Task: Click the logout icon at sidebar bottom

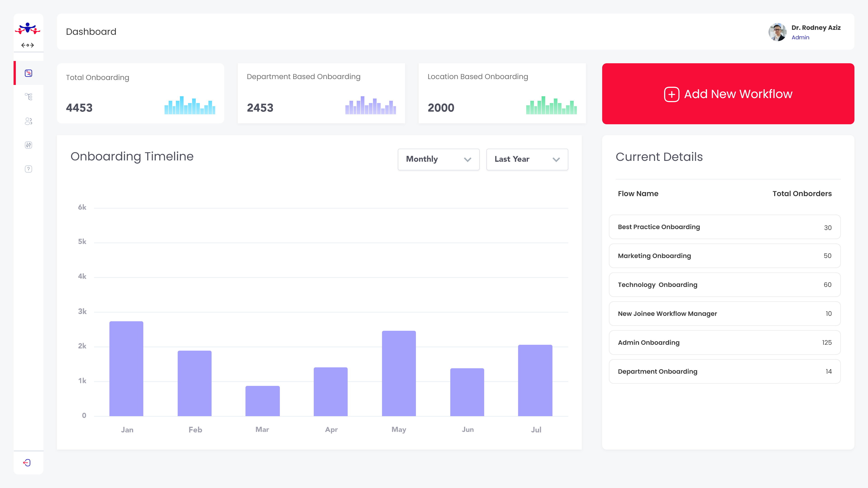Action: (x=27, y=462)
